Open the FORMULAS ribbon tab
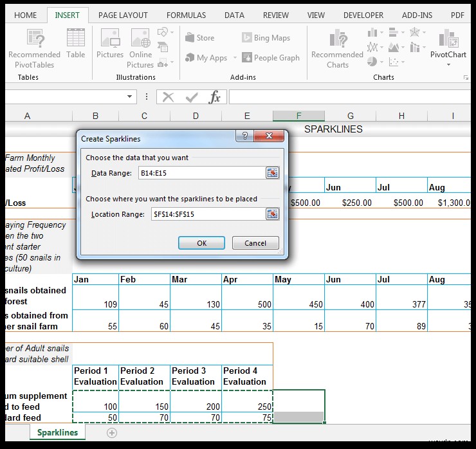This screenshot has width=476, height=449. [186, 15]
